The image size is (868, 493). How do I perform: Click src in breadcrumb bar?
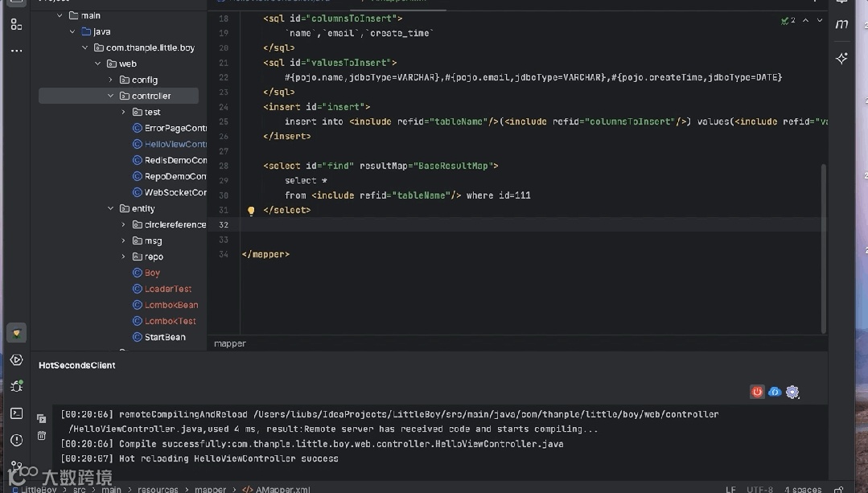[x=79, y=490]
